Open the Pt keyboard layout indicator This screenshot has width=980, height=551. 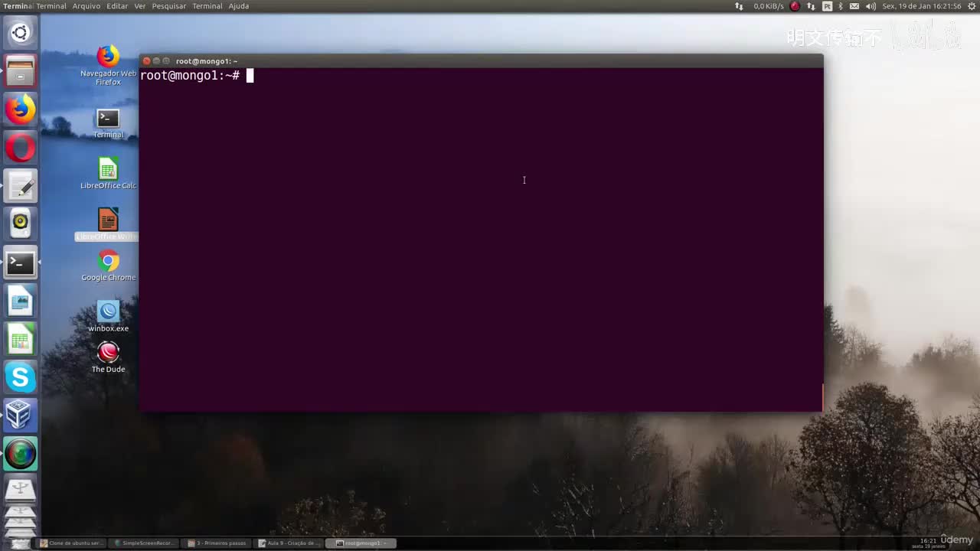[827, 6]
